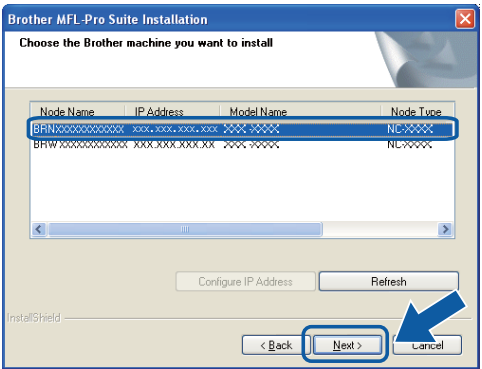Sort by Node Type column header
The height and width of the screenshot is (369, 482).
coord(416,112)
